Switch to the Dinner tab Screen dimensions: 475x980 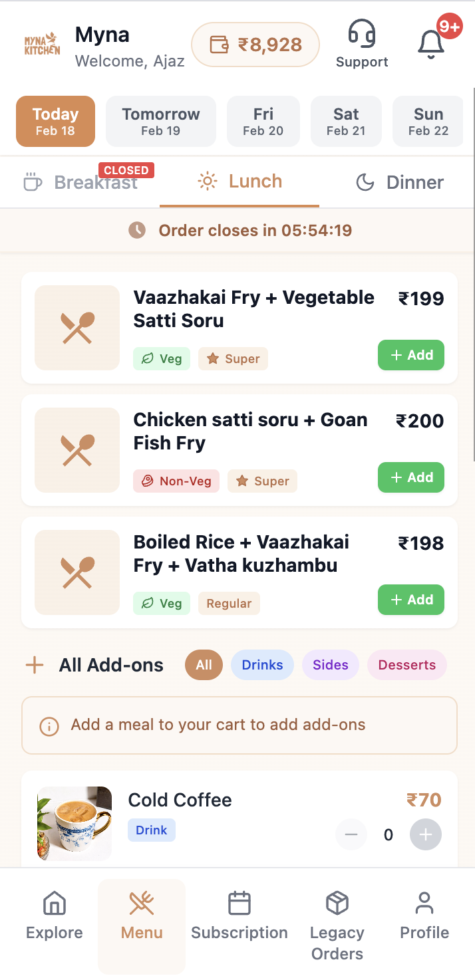coord(399,182)
